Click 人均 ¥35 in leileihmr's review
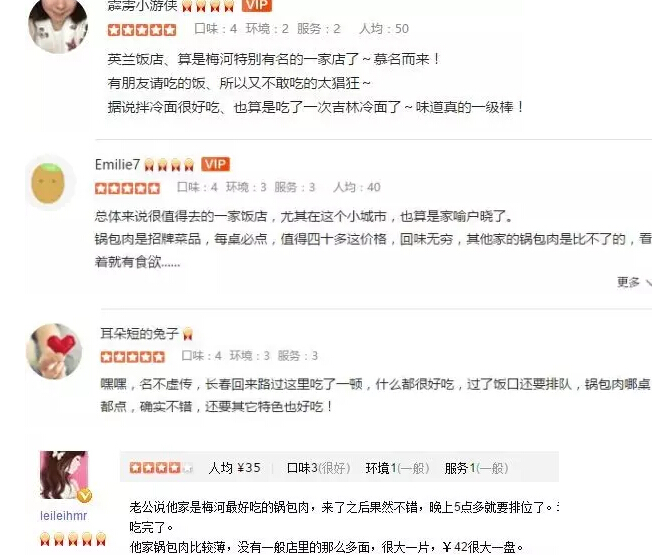 click(x=235, y=468)
